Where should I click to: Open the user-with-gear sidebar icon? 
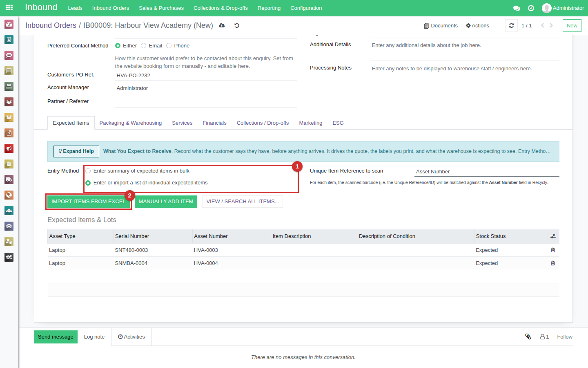(x=9, y=242)
